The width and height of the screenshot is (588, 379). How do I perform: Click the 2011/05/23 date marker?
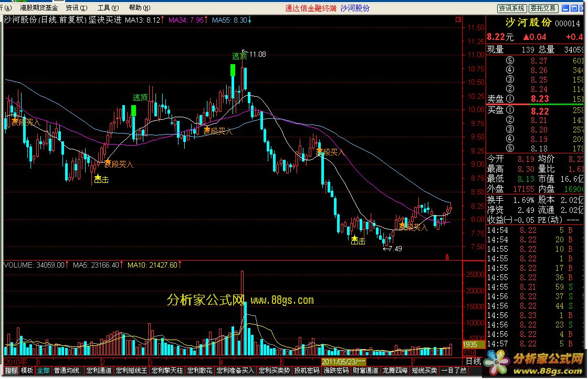pyautogui.click(x=343, y=362)
